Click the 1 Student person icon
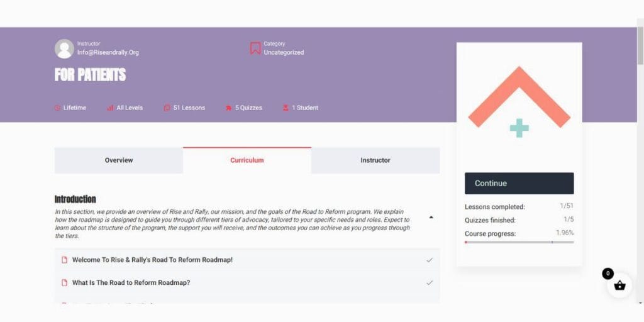644x322 pixels. point(286,108)
